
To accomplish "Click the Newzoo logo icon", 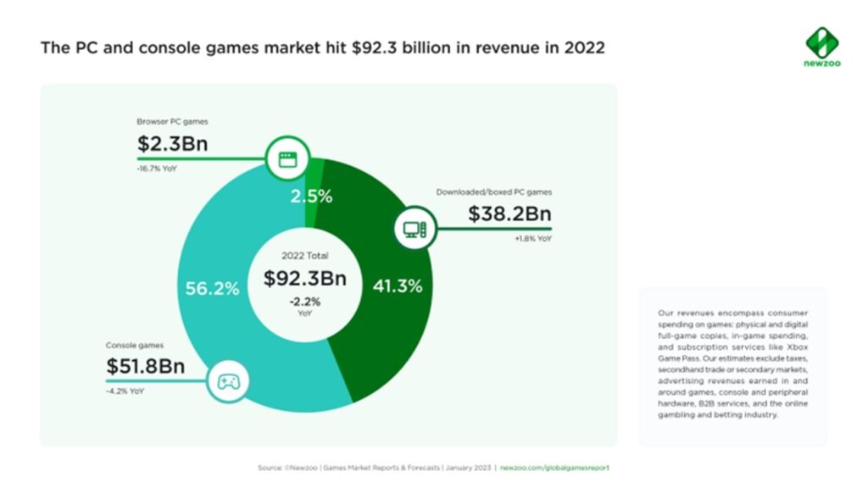I will tap(821, 42).
